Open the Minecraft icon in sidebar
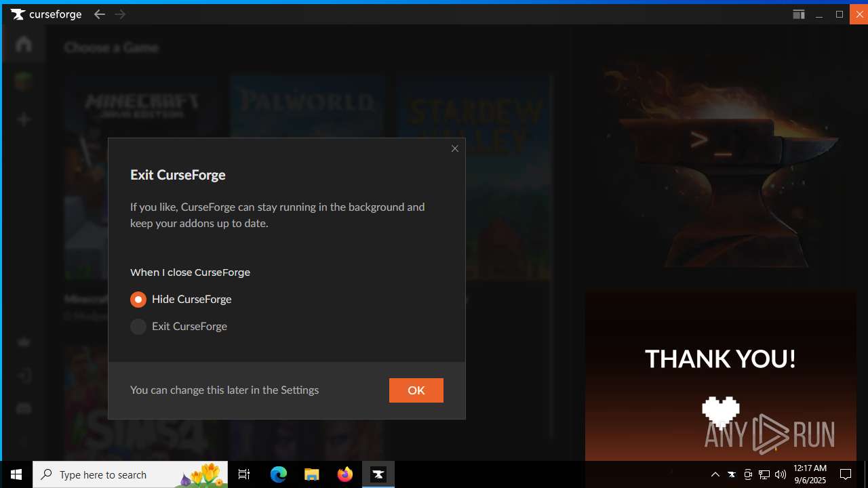Image resolution: width=868 pixels, height=488 pixels. pyautogui.click(x=24, y=82)
